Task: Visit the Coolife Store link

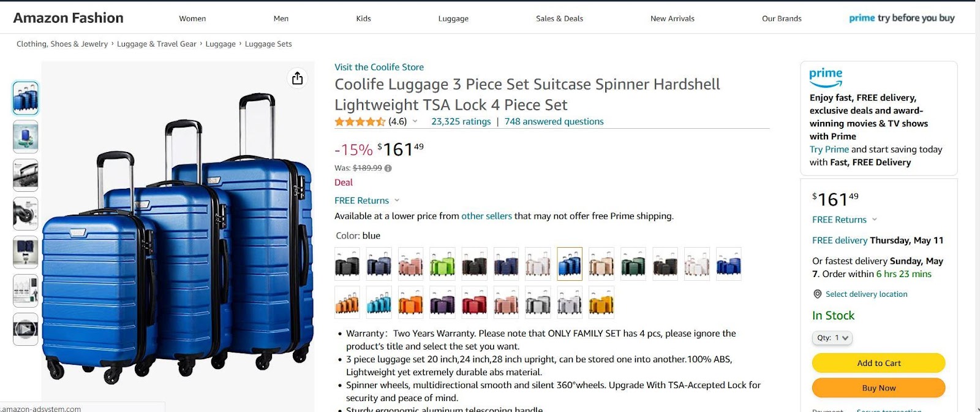Action: (x=379, y=67)
